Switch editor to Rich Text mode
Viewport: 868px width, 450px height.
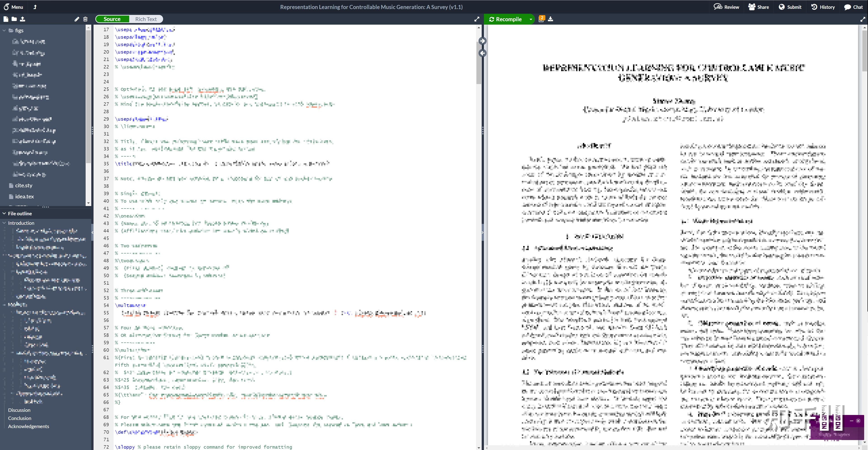coord(146,19)
